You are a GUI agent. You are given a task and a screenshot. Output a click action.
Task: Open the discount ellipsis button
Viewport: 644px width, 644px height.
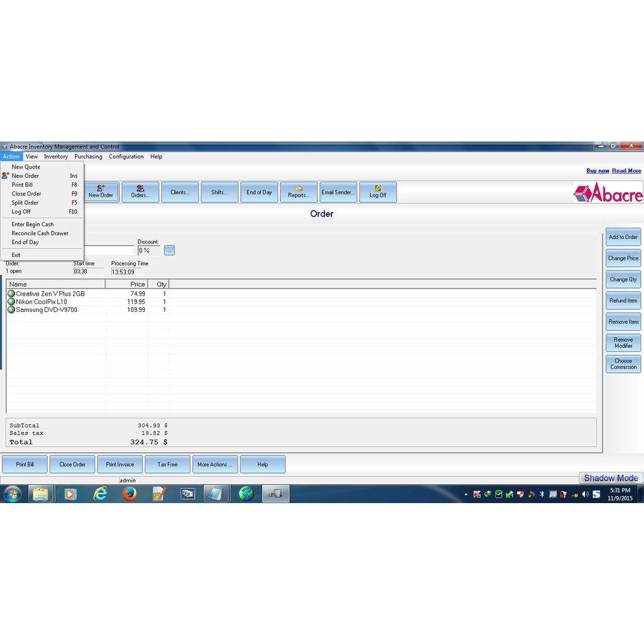[x=169, y=250]
